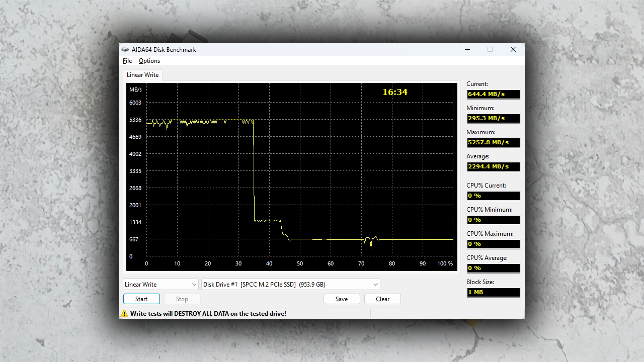The image size is (644, 362).
Task: Click the write tests DESTROY ALL DATA warning
Action: tap(208, 314)
